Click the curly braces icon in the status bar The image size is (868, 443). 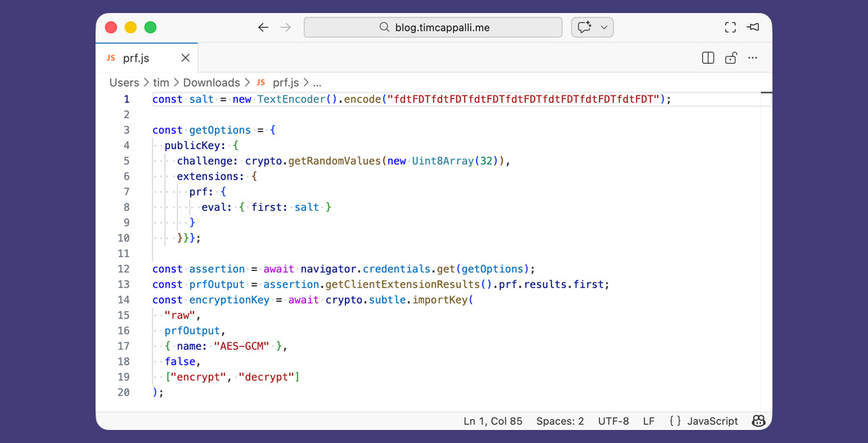(x=676, y=421)
